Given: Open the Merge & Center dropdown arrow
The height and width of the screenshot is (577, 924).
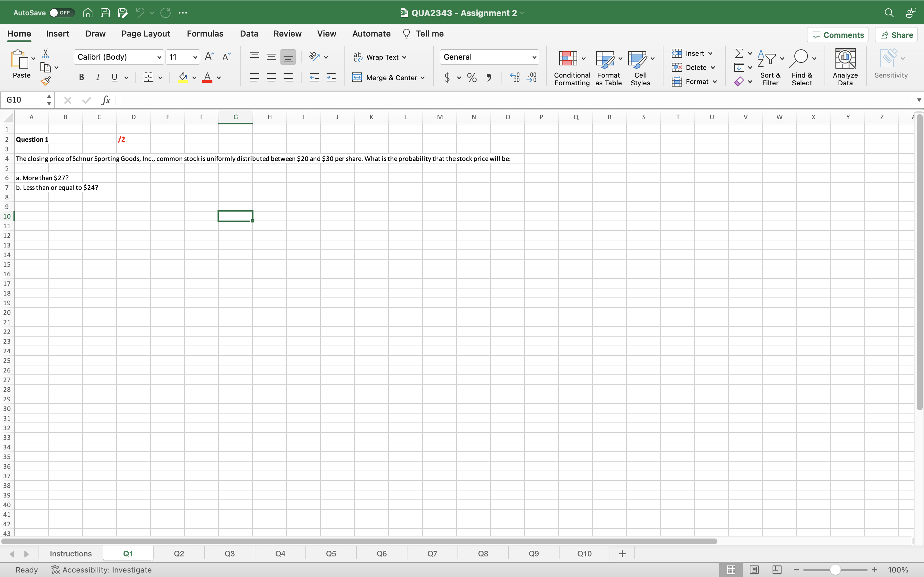Looking at the screenshot, I should point(423,78).
